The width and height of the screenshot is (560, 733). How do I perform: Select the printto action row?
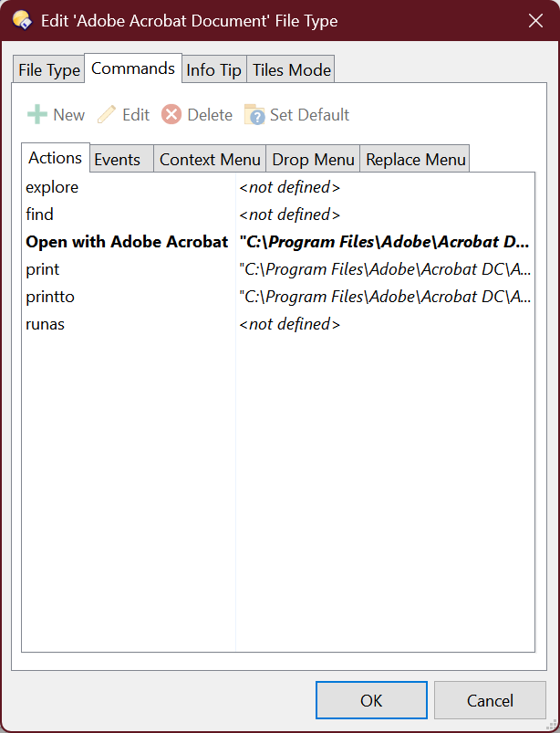(x=278, y=297)
